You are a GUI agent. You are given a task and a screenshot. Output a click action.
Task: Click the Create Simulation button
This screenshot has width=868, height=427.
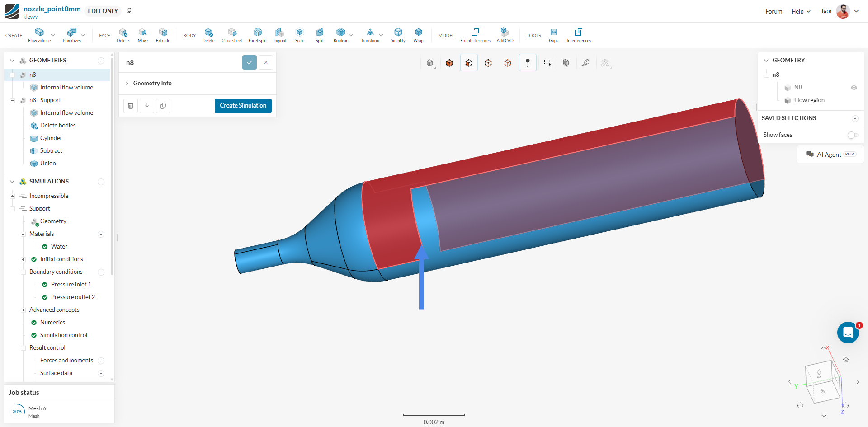point(243,106)
